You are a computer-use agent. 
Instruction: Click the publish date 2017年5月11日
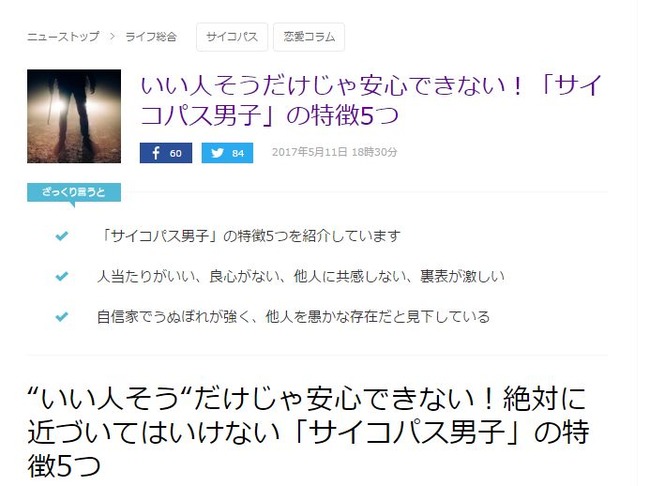309,152
